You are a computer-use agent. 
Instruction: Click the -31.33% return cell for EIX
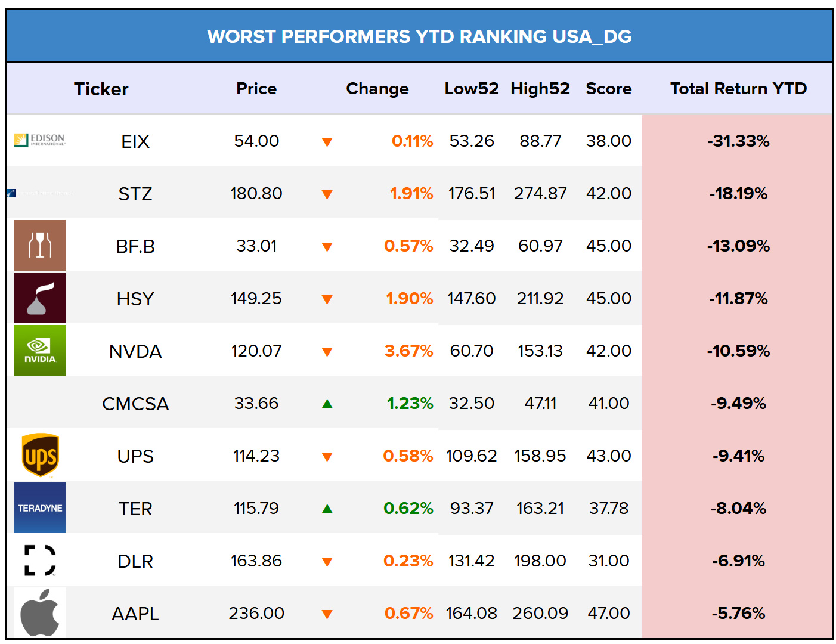coord(738,141)
